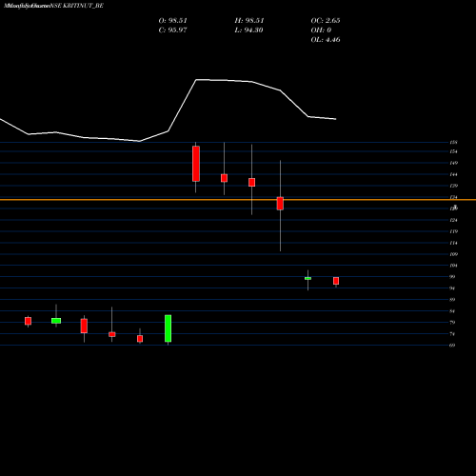Click the 'OL: 4.46' value
This screenshot has height=476, width=476.
coord(326,40)
